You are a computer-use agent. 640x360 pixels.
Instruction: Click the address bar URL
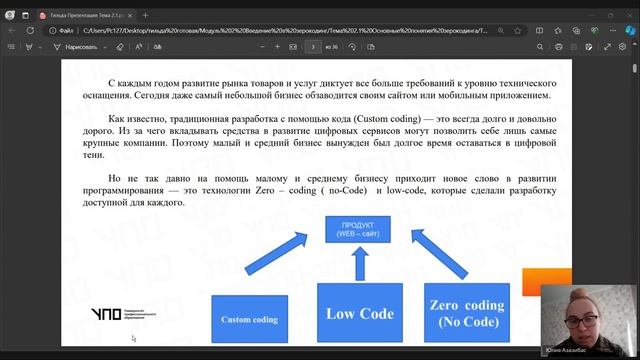pyautogui.click(x=285, y=31)
